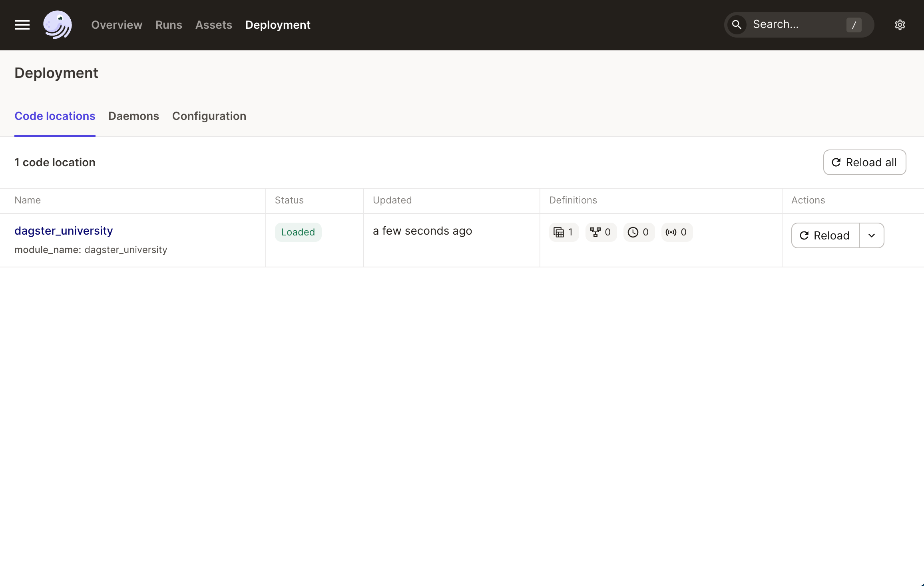Click the schedules clock badge showing 0

point(639,232)
